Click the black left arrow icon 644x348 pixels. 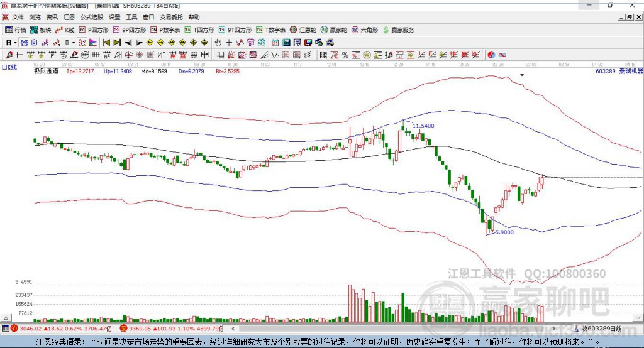128,43
